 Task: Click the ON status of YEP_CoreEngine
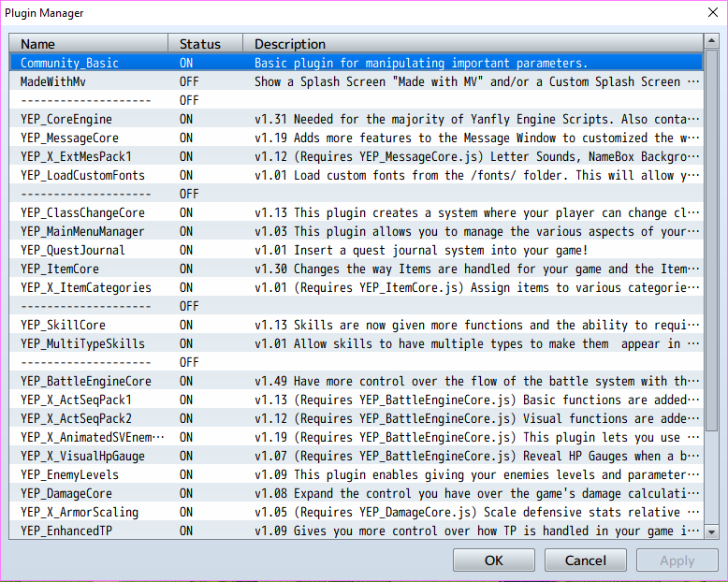point(186,119)
